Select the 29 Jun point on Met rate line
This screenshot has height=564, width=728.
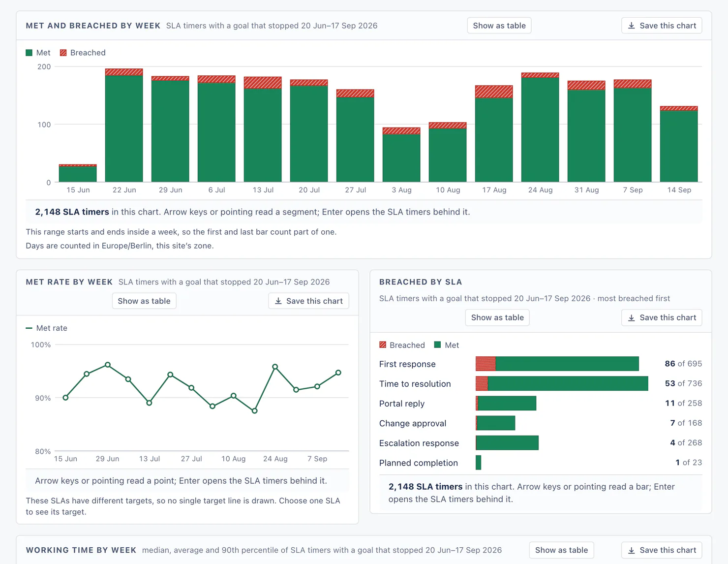[108, 365]
